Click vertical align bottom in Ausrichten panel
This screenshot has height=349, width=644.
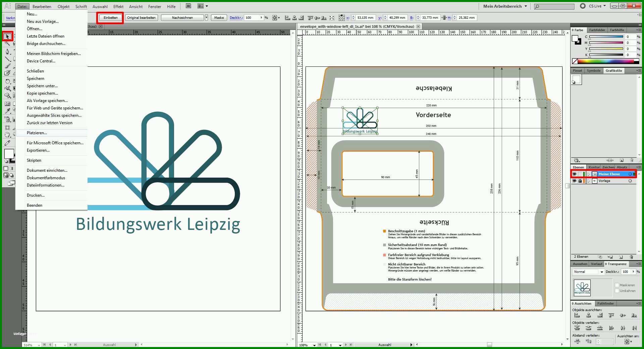pos(634,315)
